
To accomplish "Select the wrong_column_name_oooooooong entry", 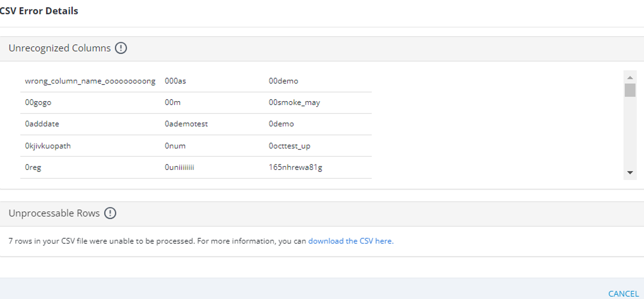I will 90,81.
